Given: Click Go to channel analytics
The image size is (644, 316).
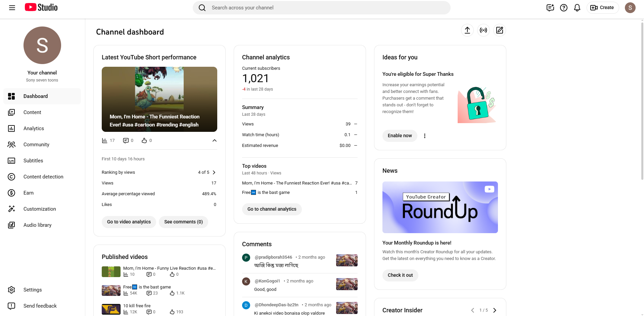Looking at the screenshot, I should pyautogui.click(x=272, y=209).
